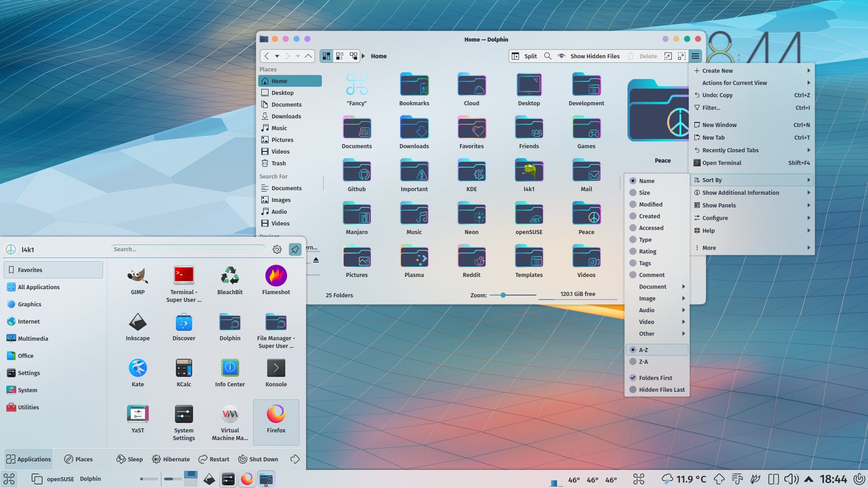The height and width of the screenshot is (488, 868).
Task: Open the back history dropdown arrow
Action: pyautogui.click(x=277, y=56)
